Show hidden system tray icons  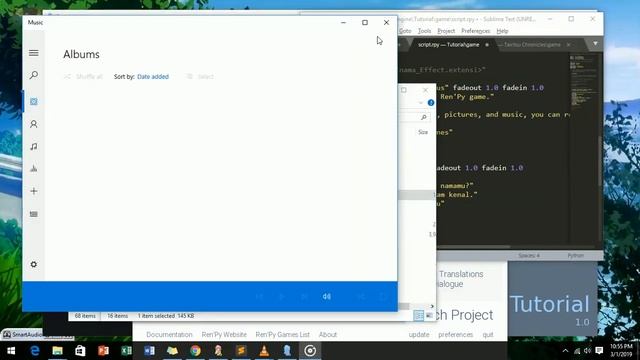(565, 351)
